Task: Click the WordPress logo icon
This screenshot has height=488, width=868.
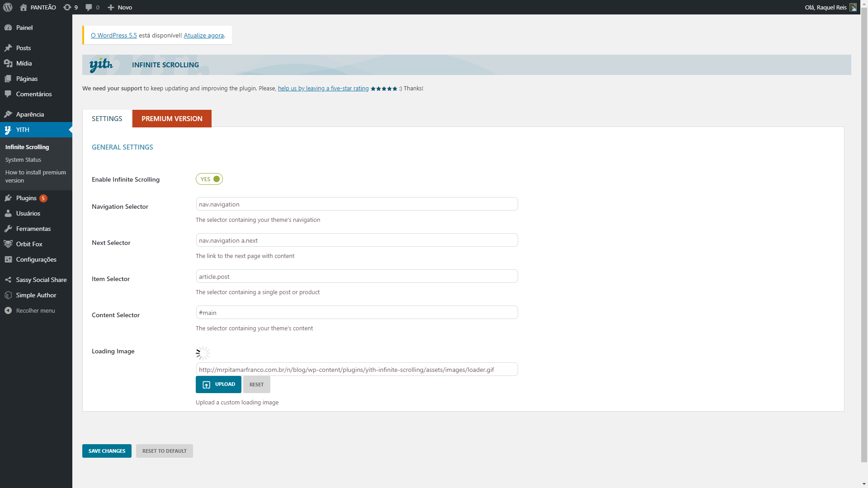Action: click(7, 7)
